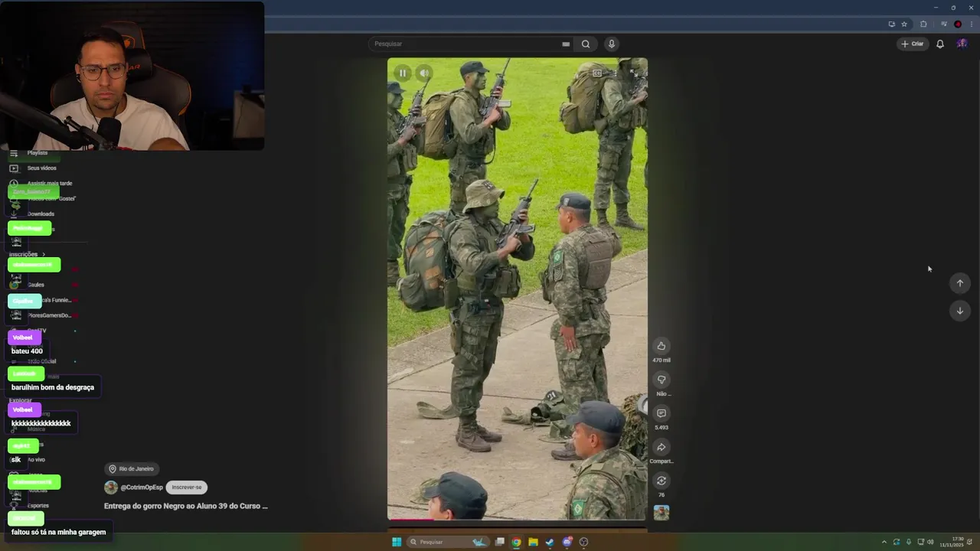Mute the Shorts video volume

[424, 73]
